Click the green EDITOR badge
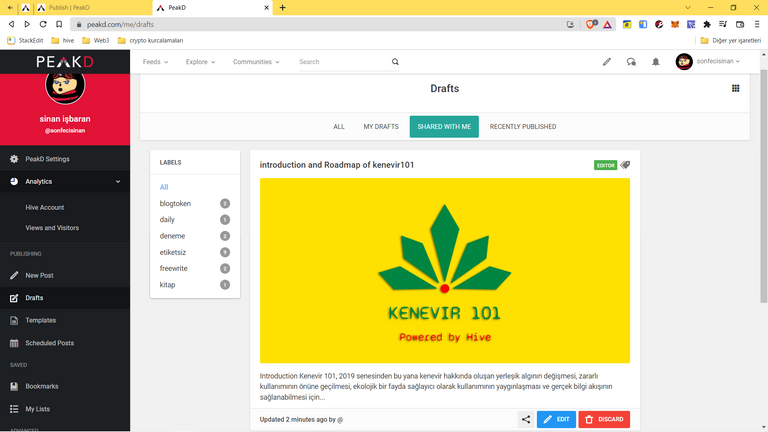768x432 pixels. 605,165
